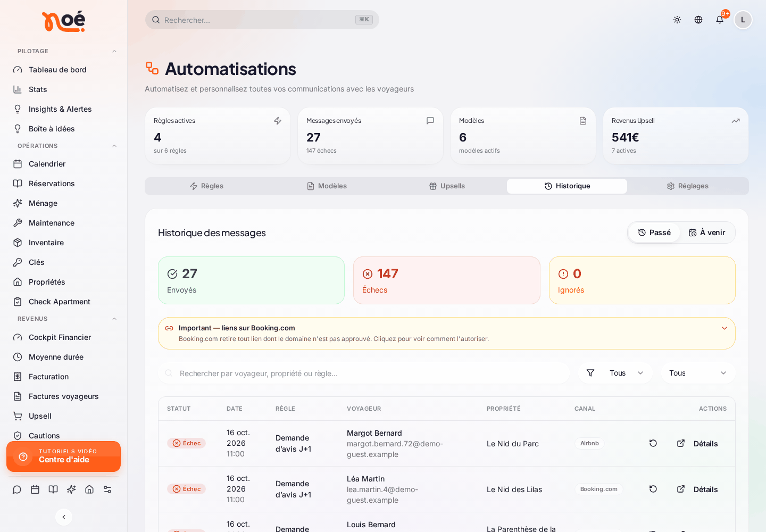Open the status filter Tous dropdown
Image resolution: width=766 pixels, height=532 pixels.
click(615, 373)
